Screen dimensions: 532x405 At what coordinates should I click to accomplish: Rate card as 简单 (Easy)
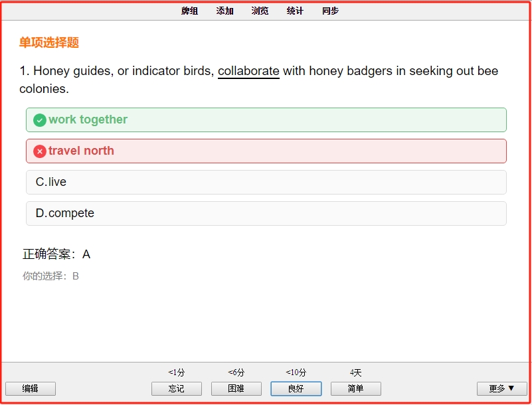(x=356, y=388)
